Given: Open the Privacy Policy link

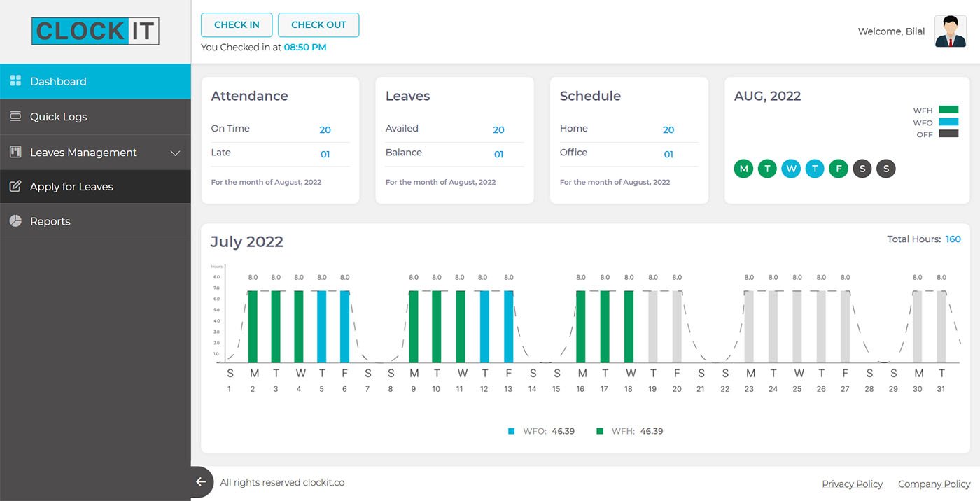Looking at the screenshot, I should pos(852,484).
